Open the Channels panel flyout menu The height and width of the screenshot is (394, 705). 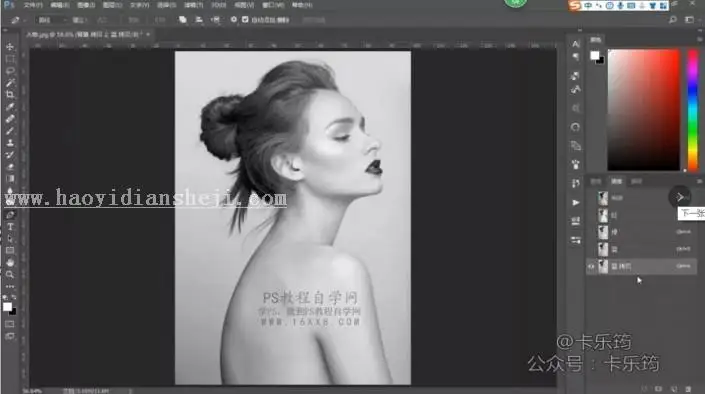click(700, 181)
